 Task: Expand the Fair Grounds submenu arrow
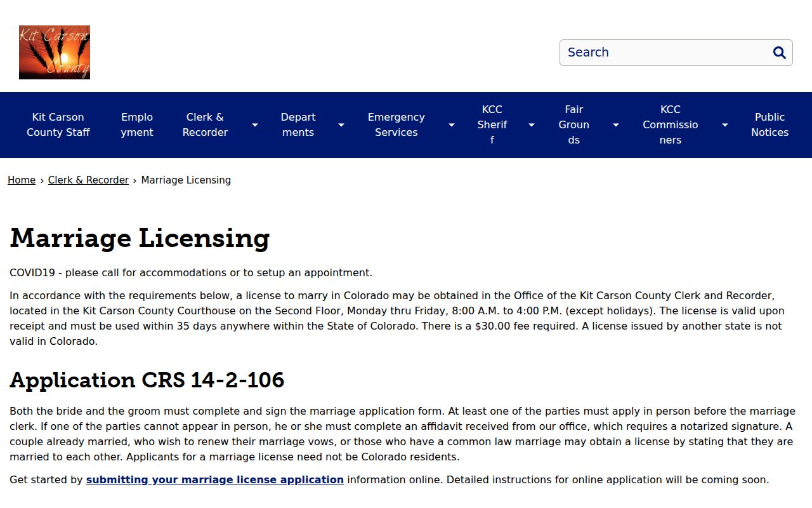click(x=615, y=125)
